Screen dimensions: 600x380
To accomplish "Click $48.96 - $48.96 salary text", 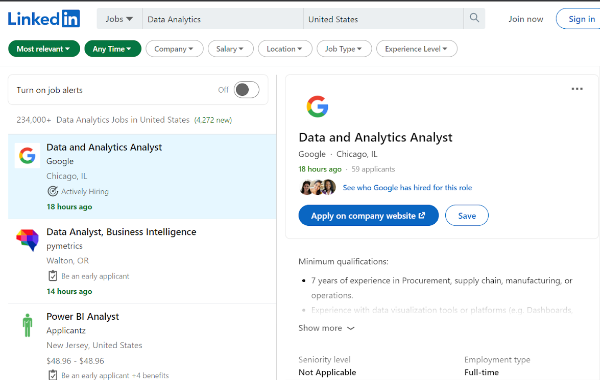I will click(x=75, y=361).
